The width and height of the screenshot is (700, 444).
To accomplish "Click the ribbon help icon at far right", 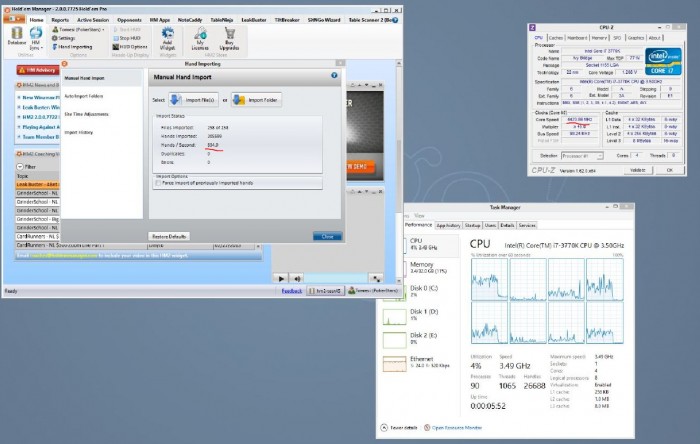I will (395, 20).
